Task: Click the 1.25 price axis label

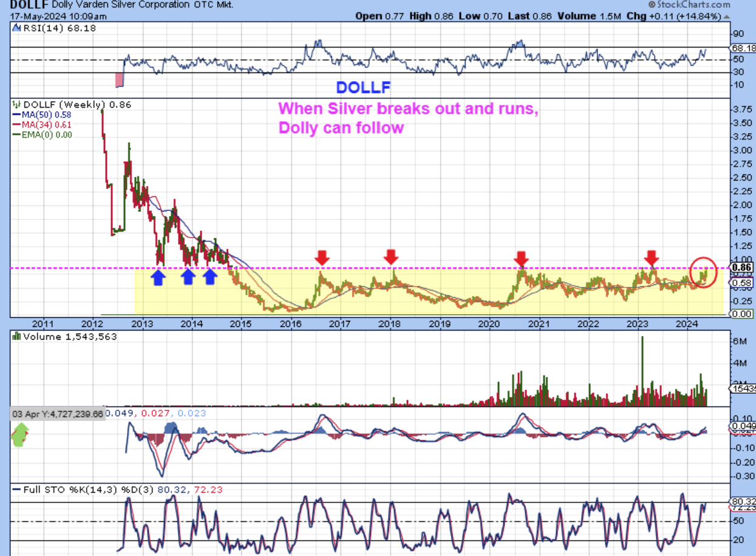Action: pyautogui.click(x=743, y=246)
